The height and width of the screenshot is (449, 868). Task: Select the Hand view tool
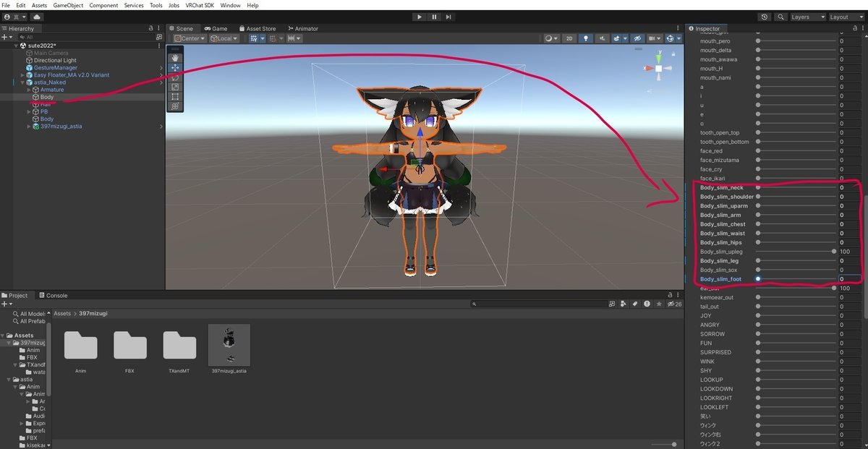point(174,58)
